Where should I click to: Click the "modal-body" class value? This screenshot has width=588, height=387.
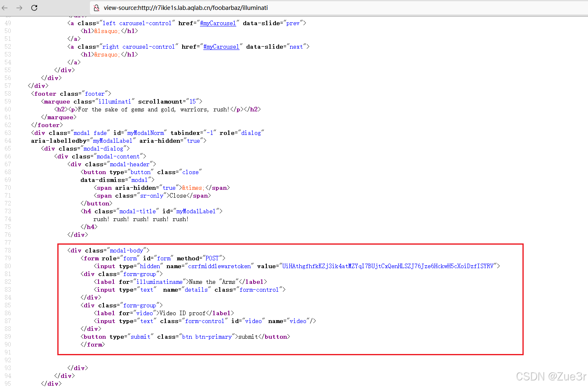click(x=126, y=250)
